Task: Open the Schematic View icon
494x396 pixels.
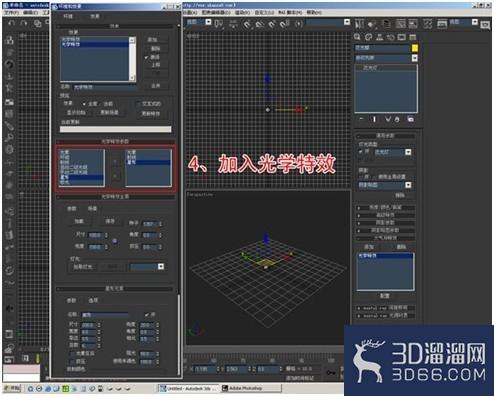Action: [x=413, y=24]
